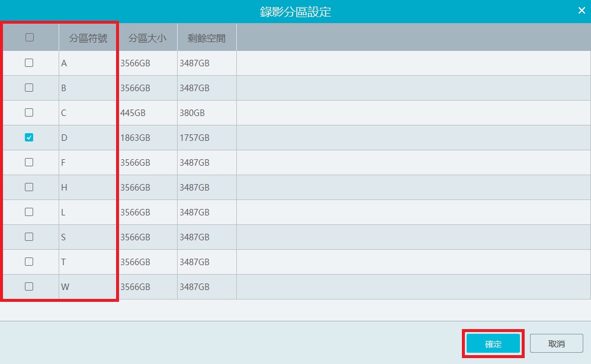Image resolution: width=591 pixels, height=364 pixels.
Task: Select the partition letter F cell
Action: click(89, 162)
